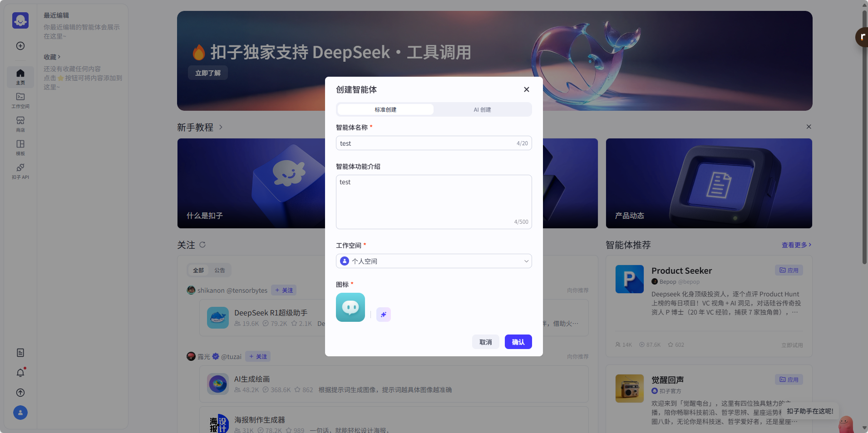This screenshot has height=433, width=868.
Task: Open the user avatar at the sidebar bottom
Action: tap(20, 413)
